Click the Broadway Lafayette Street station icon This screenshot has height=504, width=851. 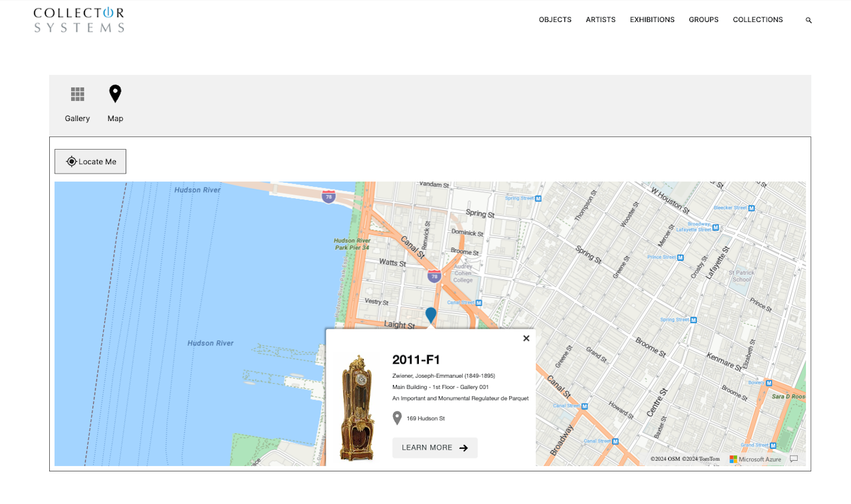pos(715,227)
